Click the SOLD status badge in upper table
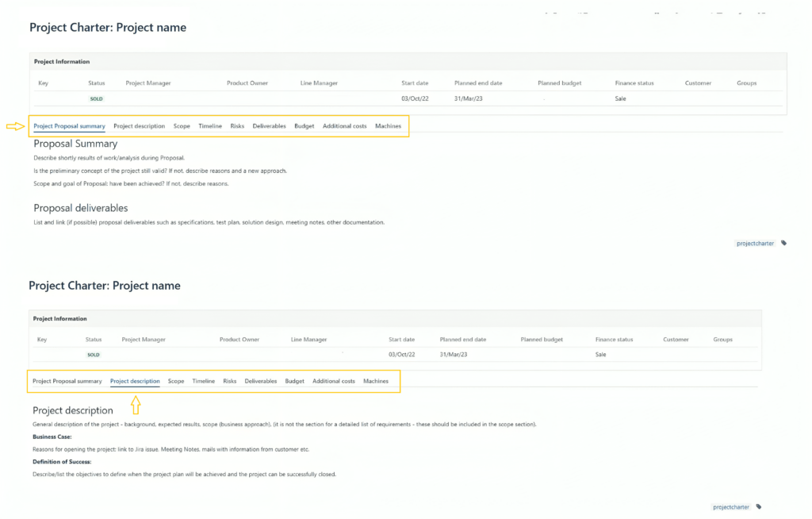 pos(96,98)
